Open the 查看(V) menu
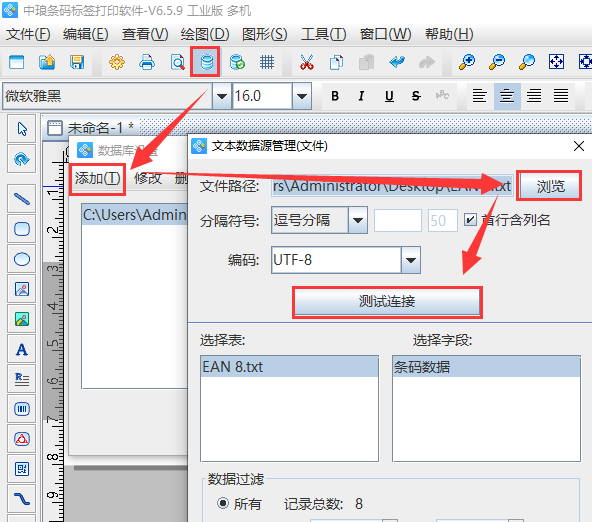 point(145,34)
